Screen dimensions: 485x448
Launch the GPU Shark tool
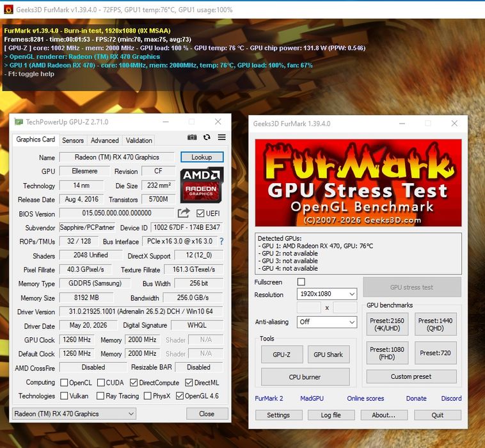coord(328,355)
